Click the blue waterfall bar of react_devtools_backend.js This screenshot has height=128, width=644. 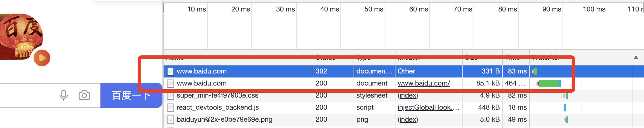(565, 108)
